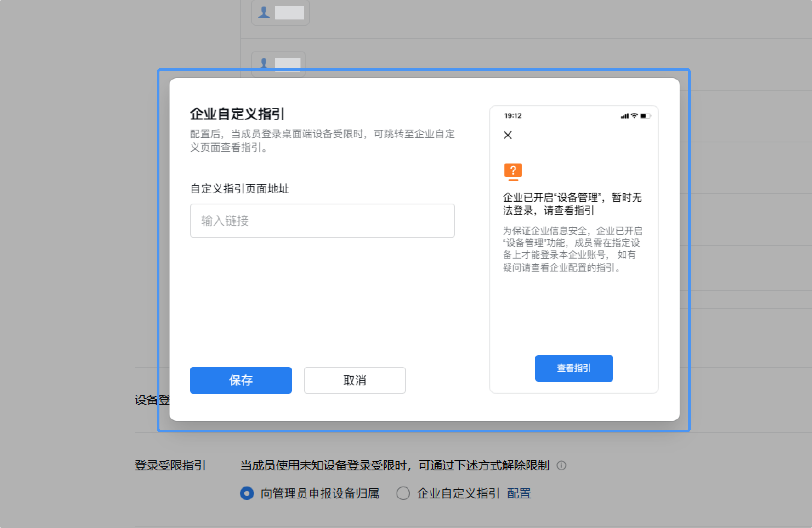Click the battery icon in the phone preview
The width and height of the screenshot is (812, 528).
pyautogui.click(x=645, y=116)
